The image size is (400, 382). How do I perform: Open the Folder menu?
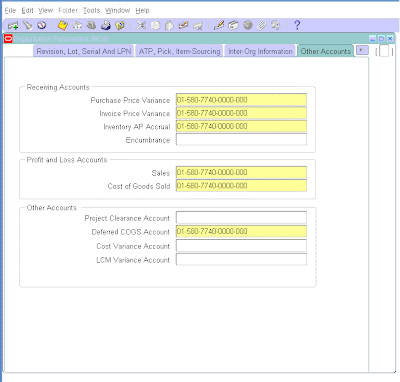coord(68,11)
